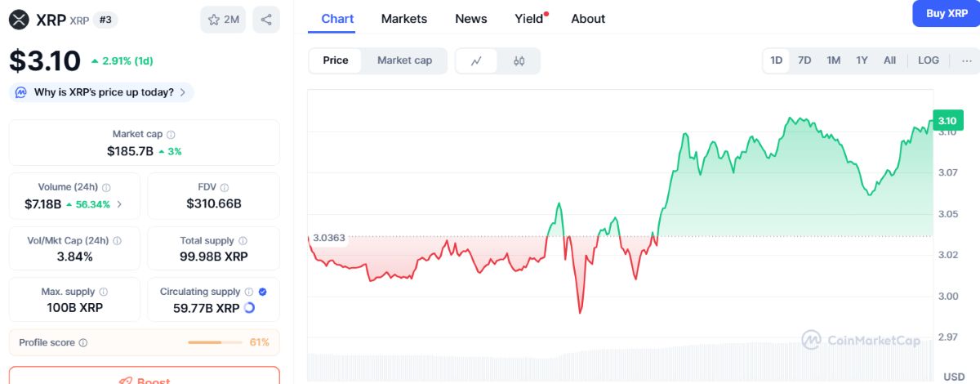
Task: Click the AI icon beside price question
Action: [21, 92]
